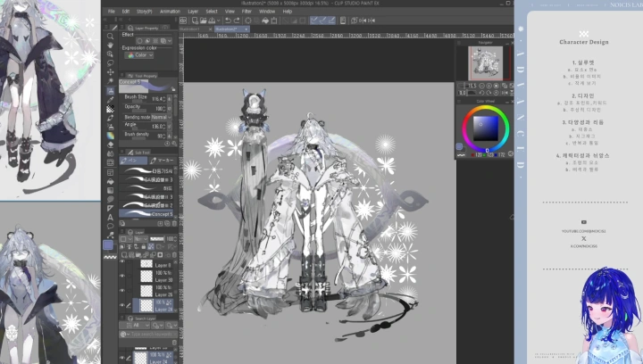643x364 pixels.
Task: Adjust the Navigator zoom slider
Action: pos(463,86)
